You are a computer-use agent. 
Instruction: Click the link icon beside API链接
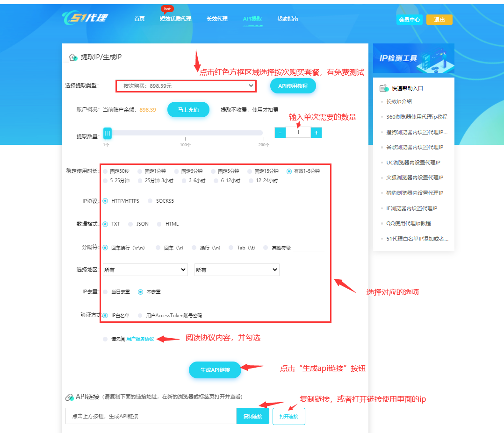pos(69,397)
